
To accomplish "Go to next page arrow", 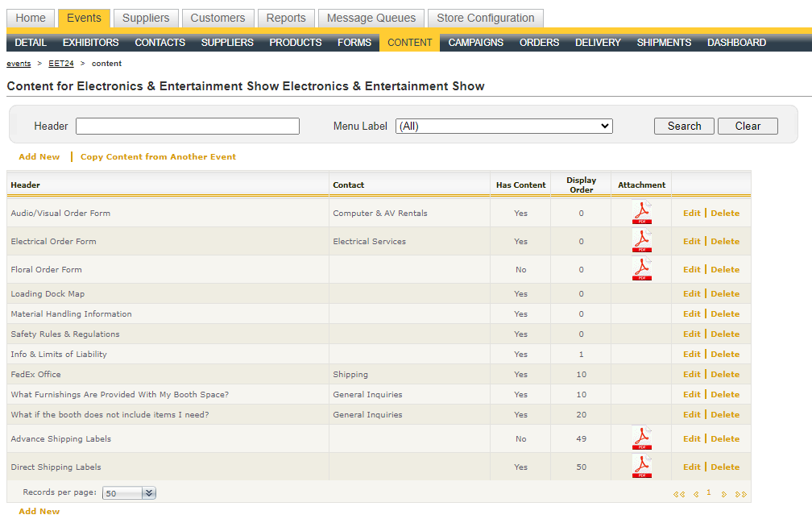I will click(x=724, y=494).
